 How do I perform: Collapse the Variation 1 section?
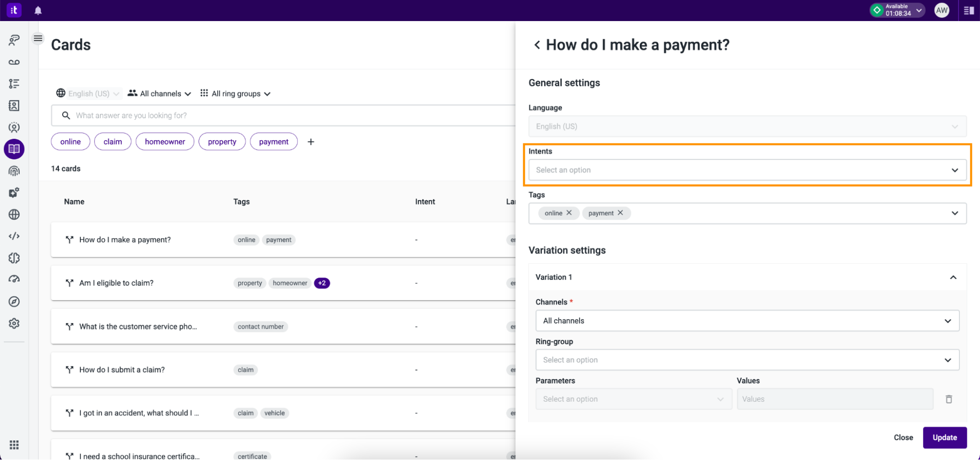(x=953, y=277)
